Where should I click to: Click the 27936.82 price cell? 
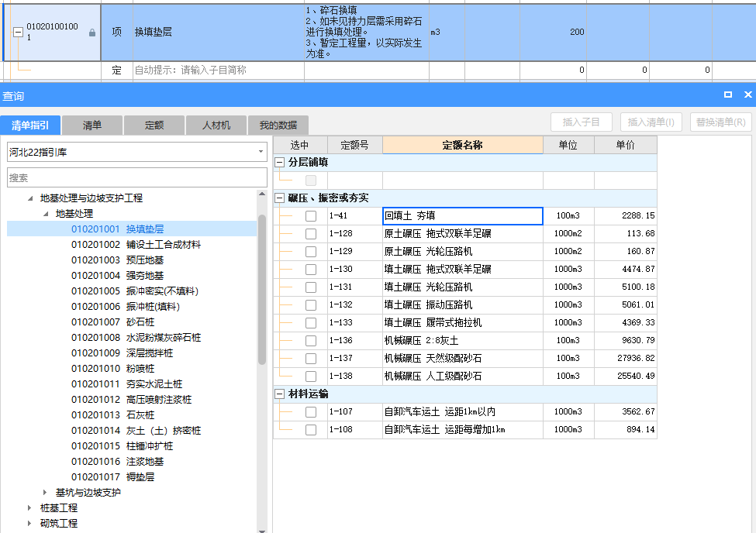(x=625, y=359)
